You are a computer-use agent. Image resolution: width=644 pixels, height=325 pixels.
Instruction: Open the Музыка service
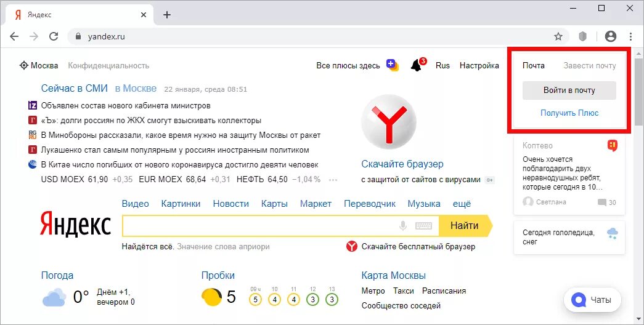(x=424, y=204)
